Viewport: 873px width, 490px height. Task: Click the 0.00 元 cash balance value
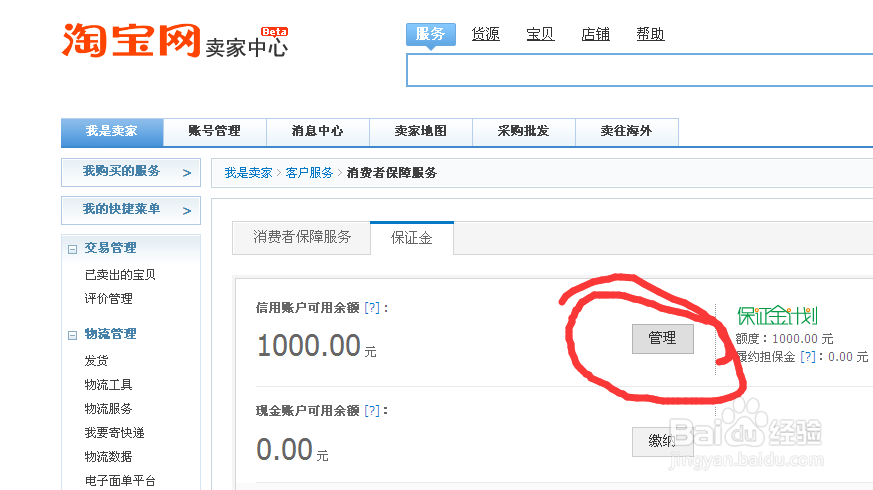coord(292,450)
